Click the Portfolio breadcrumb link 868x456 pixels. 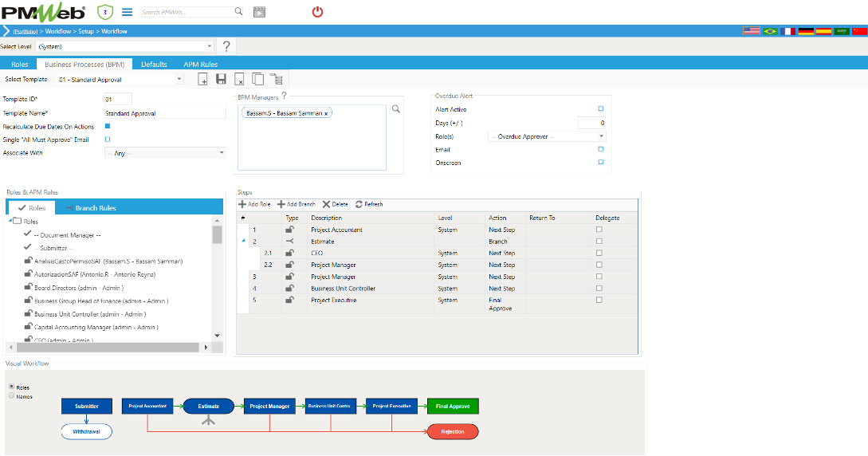(26, 32)
